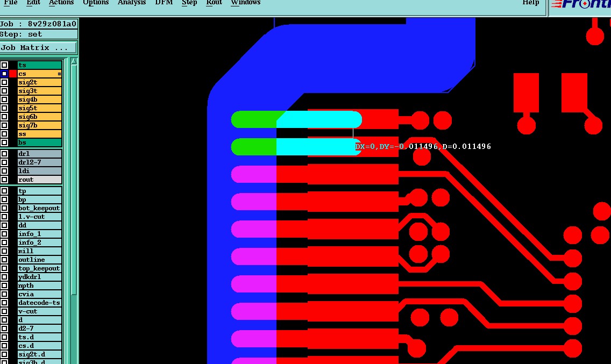Viewport: 611px width, 364px height.
Task: Toggle display checkbox for ts layer
Action: tap(4, 65)
